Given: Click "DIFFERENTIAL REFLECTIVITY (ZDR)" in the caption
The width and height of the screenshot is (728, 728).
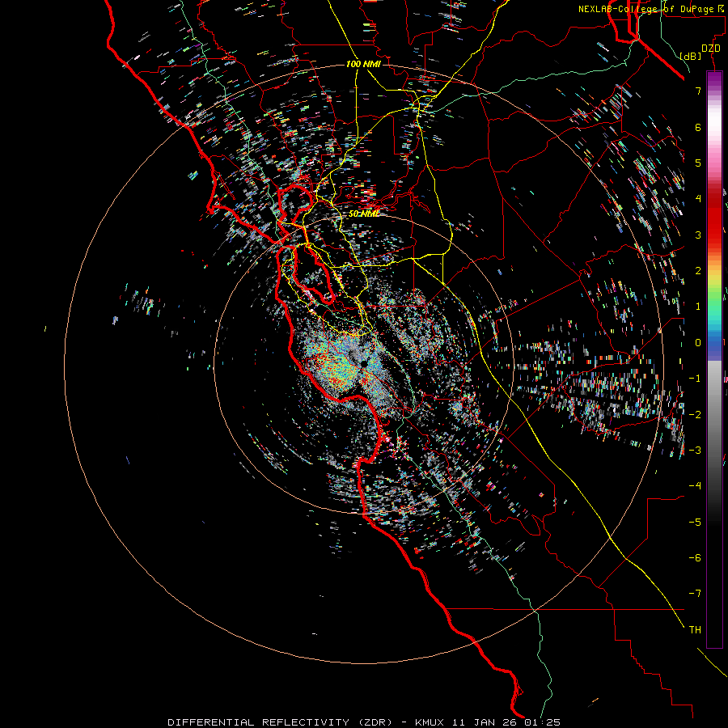Looking at the screenshot, I should pos(281,722).
